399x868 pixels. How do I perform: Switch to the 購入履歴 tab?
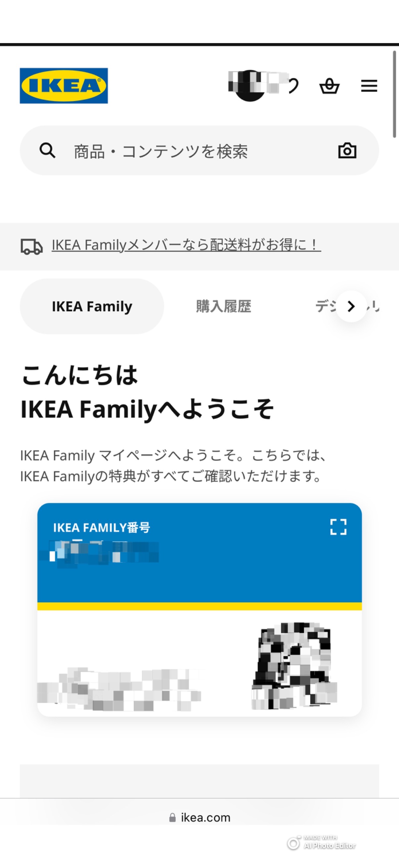[x=224, y=306]
